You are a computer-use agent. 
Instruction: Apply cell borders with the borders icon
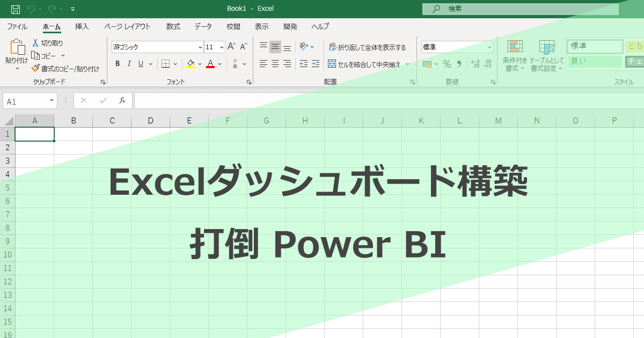click(x=165, y=64)
